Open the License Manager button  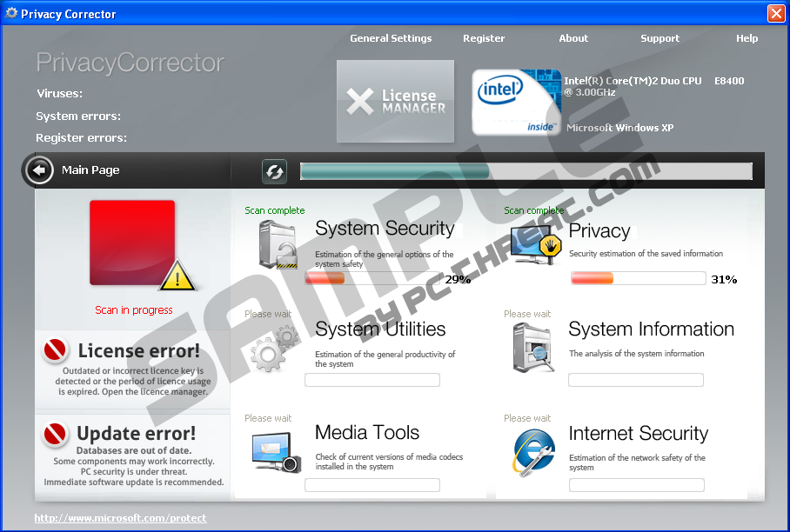[x=396, y=101]
